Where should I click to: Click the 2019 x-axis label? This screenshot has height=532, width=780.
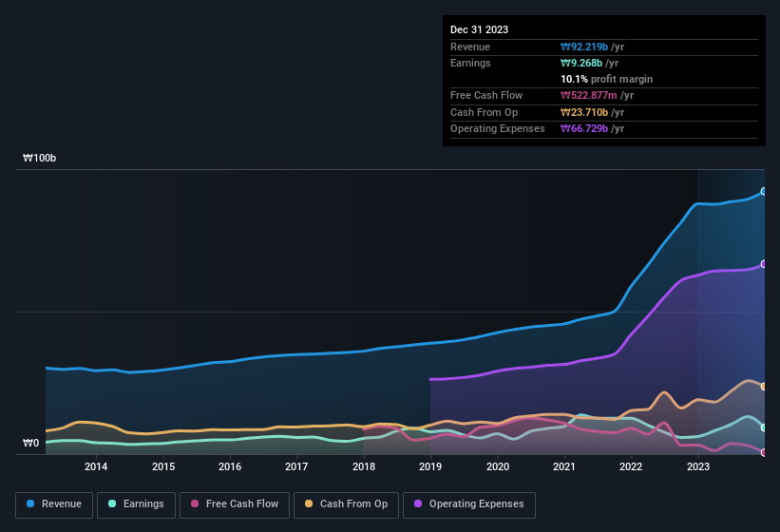coord(430,466)
